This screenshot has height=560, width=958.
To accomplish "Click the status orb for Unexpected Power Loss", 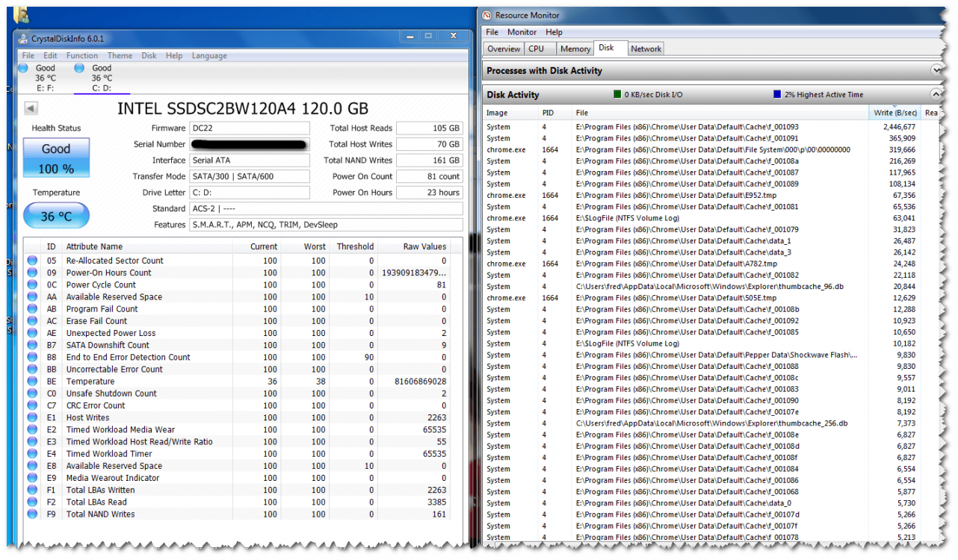I will (32, 333).
